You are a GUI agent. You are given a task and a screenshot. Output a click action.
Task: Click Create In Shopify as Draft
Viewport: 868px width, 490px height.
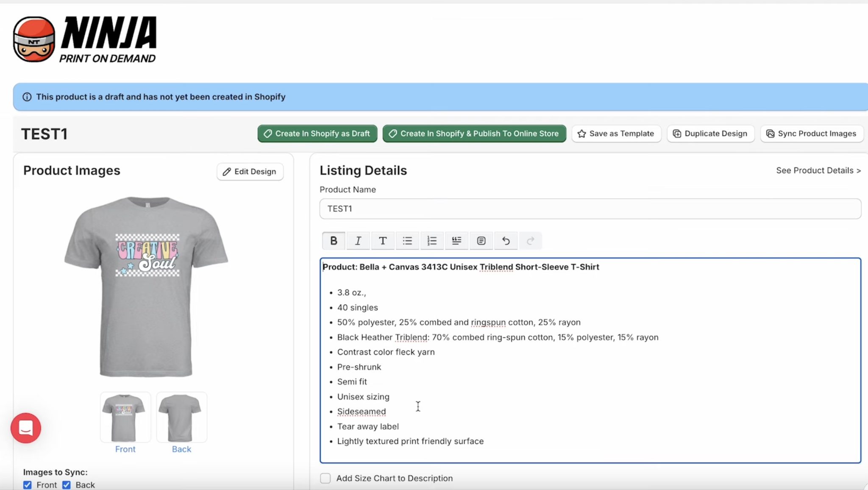(317, 133)
